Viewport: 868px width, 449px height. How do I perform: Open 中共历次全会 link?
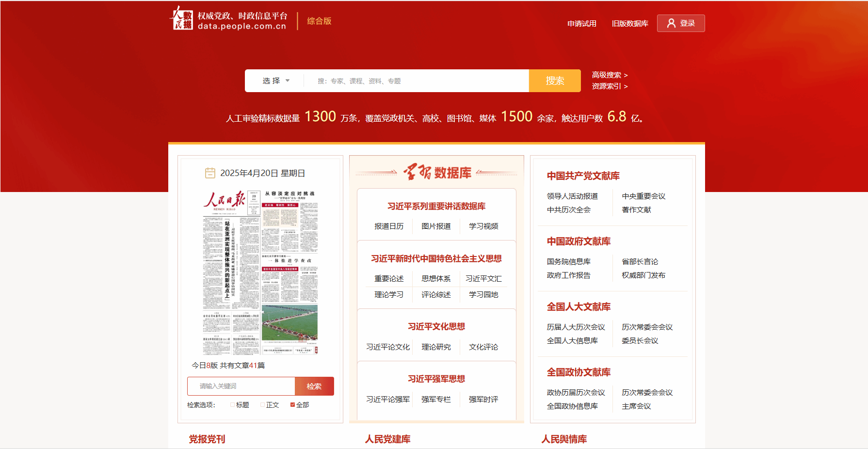click(569, 210)
